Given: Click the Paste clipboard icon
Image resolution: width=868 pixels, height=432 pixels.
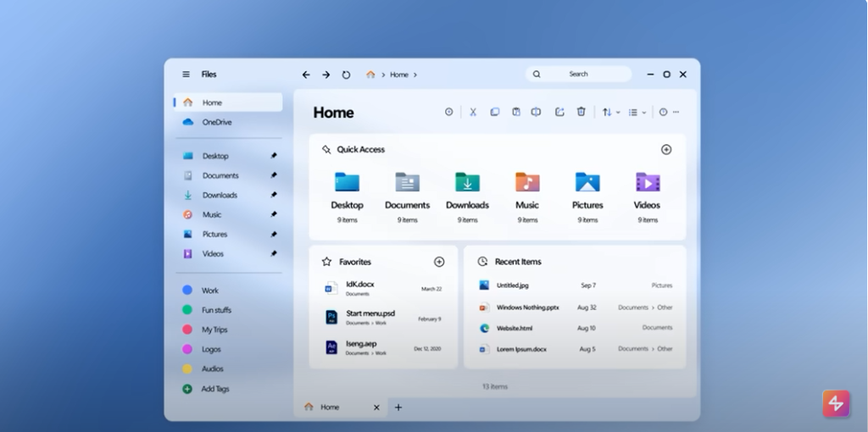Looking at the screenshot, I should click(516, 112).
